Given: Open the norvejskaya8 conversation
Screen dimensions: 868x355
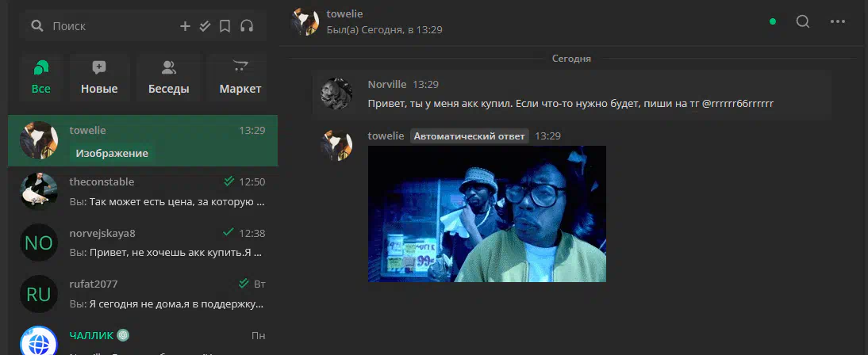Looking at the screenshot, I should pyautogui.click(x=143, y=242).
